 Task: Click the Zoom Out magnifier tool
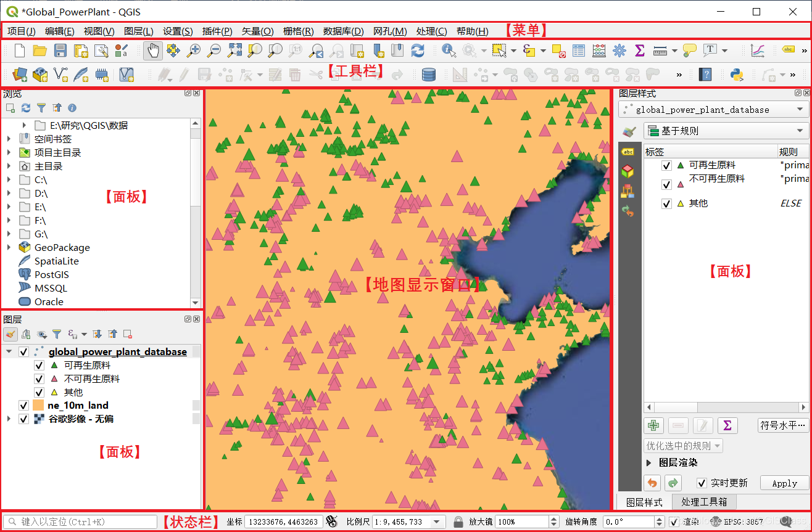tap(213, 51)
